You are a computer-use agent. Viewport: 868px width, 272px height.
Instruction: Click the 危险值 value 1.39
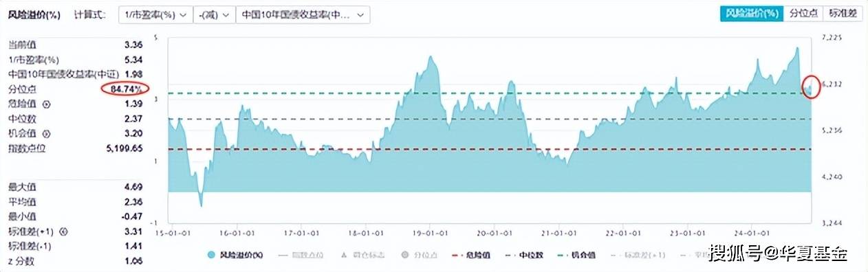click(133, 104)
